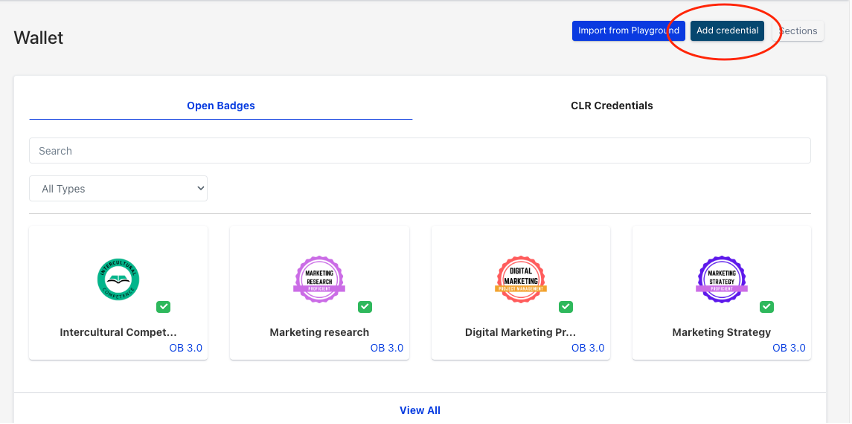
Task: Click green verified checkmark on Intercultural badge
Action: (x=163, y=307)
